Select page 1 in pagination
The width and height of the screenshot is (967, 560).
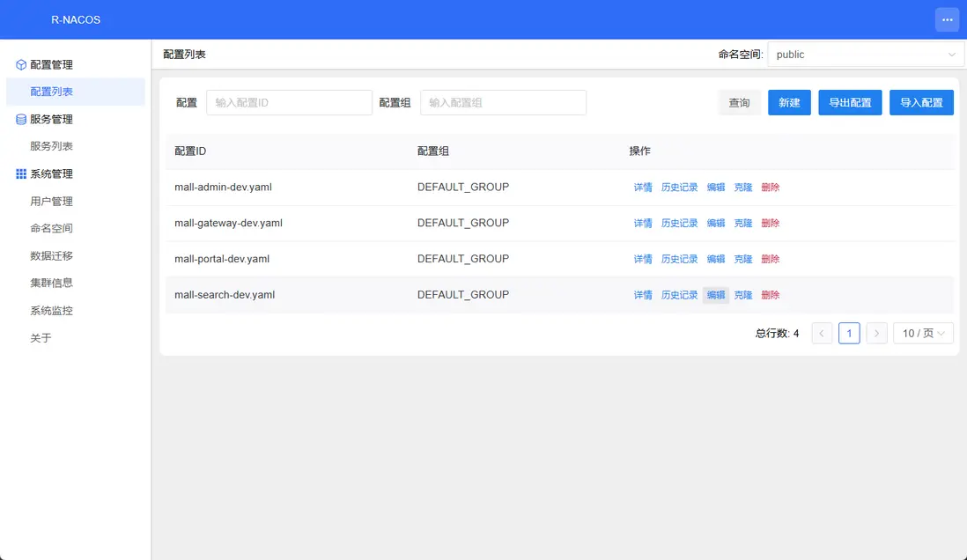[x=849, y=333]
